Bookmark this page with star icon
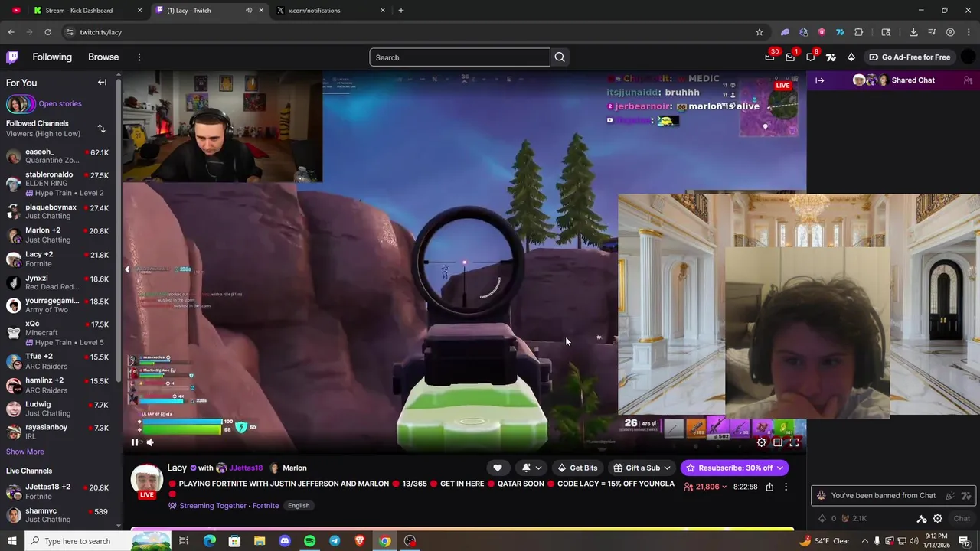The height and width of the screenshot is (551, 980). point(759,32)
